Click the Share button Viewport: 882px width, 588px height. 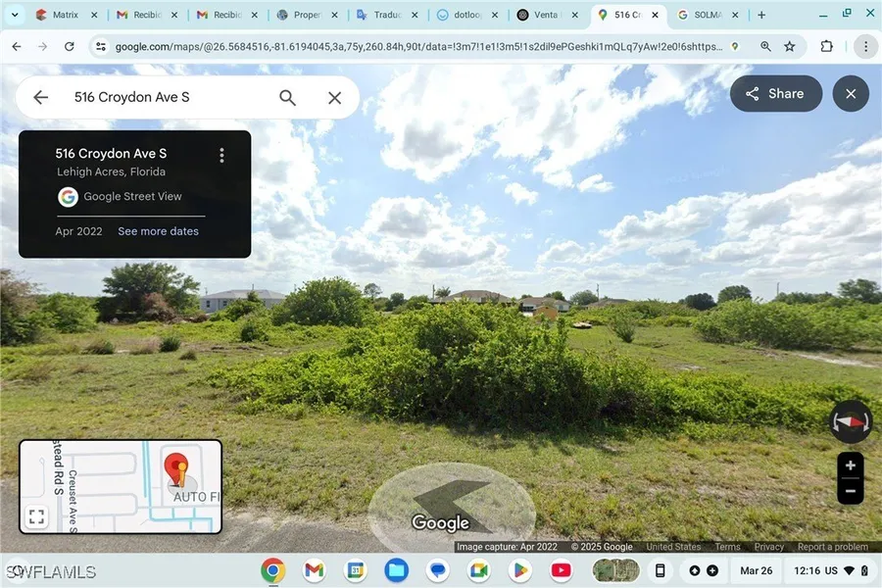click(775, 94)
